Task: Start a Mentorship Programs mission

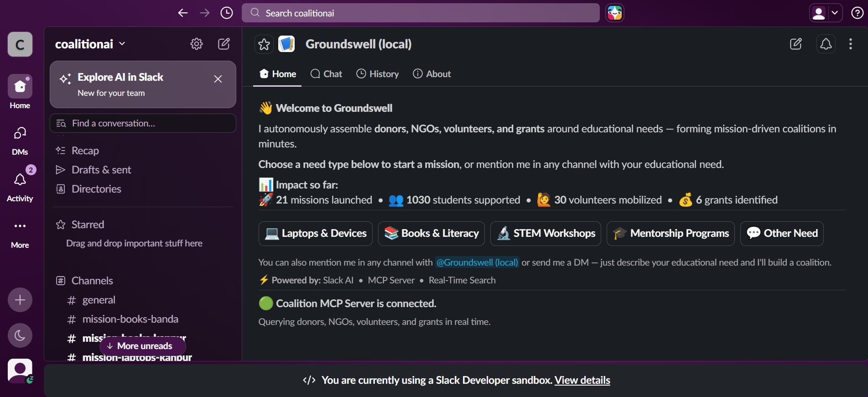Action: pos(670,234)
